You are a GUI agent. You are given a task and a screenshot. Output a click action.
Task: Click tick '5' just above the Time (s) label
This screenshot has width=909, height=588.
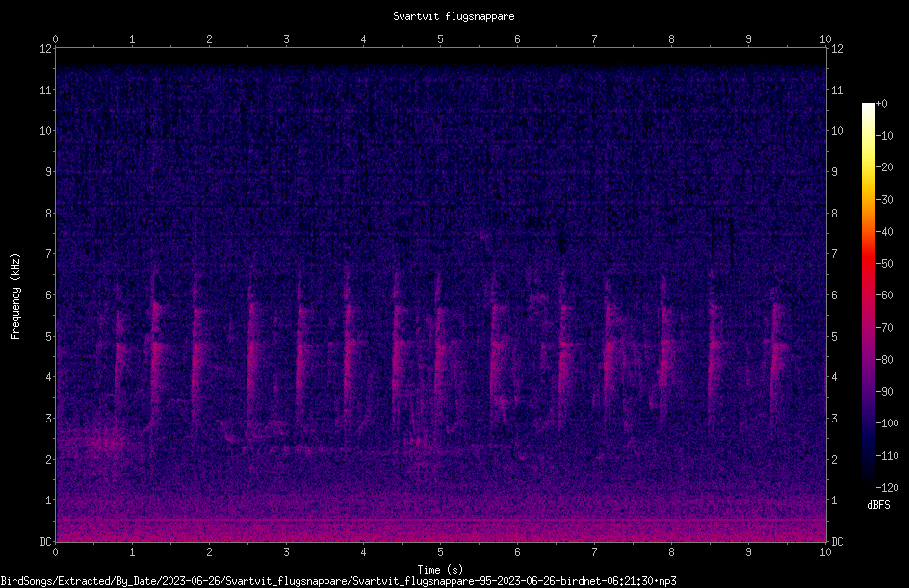tap(440, 552)
